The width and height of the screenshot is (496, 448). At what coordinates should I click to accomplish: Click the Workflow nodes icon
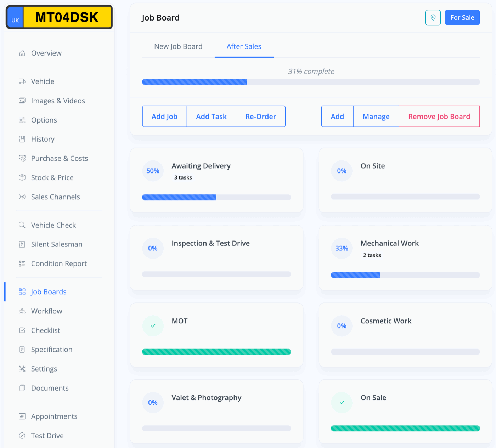22,311
